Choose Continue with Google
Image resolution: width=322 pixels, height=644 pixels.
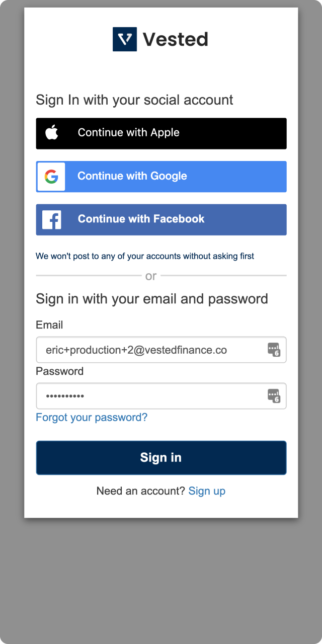click(x=161, y=177)
